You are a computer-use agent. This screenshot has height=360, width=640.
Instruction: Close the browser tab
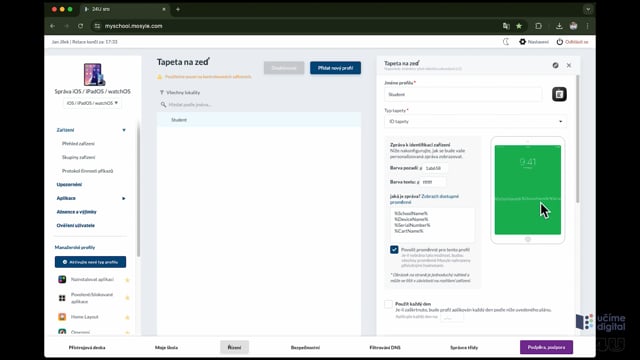click(164, 9)
